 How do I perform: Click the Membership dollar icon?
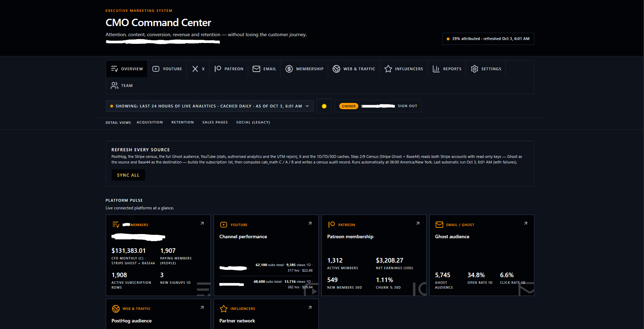[289, 69]
